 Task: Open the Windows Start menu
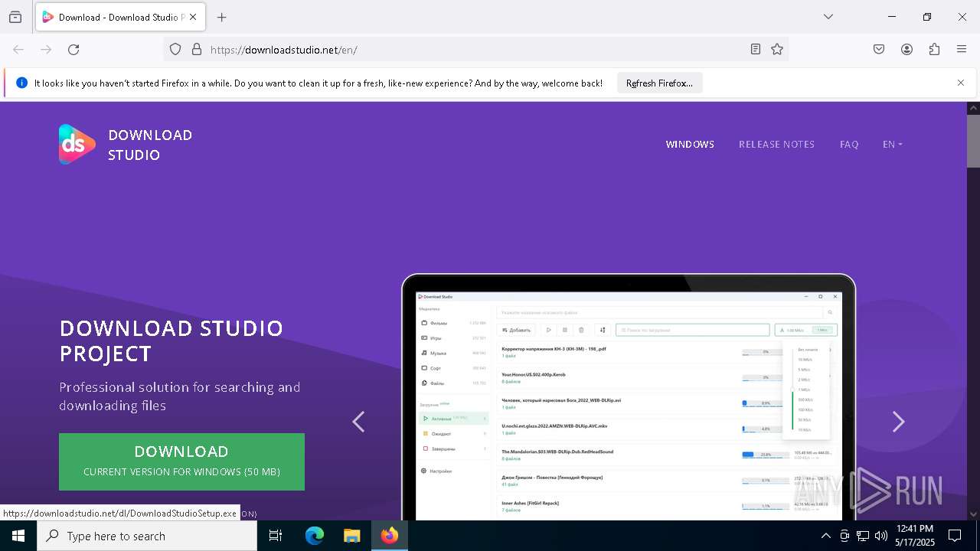point(18,536)
